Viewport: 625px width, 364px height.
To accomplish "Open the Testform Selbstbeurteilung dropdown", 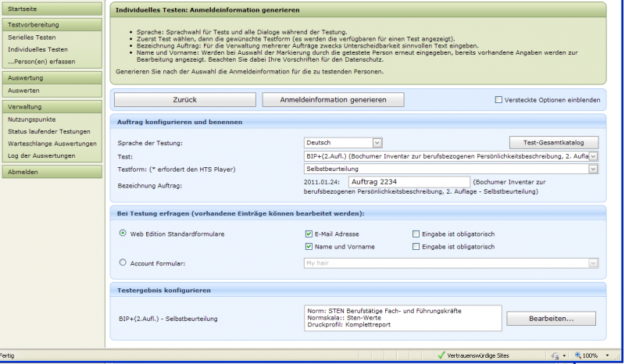I will point(593,169).
